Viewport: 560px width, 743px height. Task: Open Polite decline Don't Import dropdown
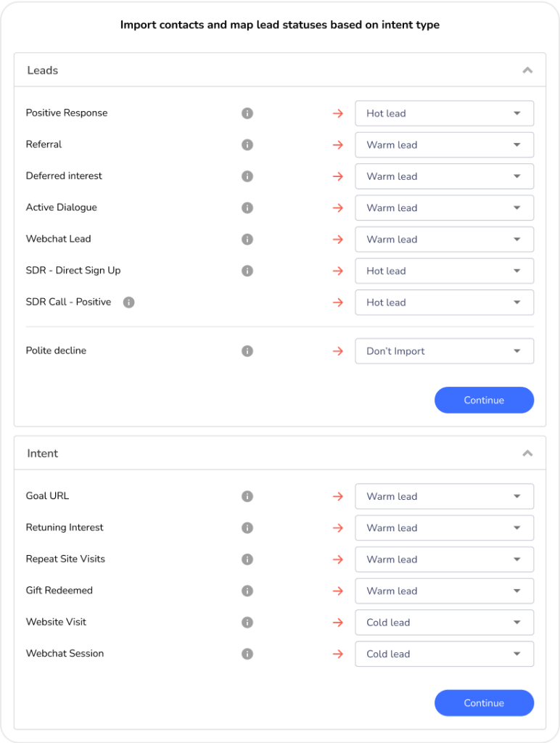click(x=444, y=351)
